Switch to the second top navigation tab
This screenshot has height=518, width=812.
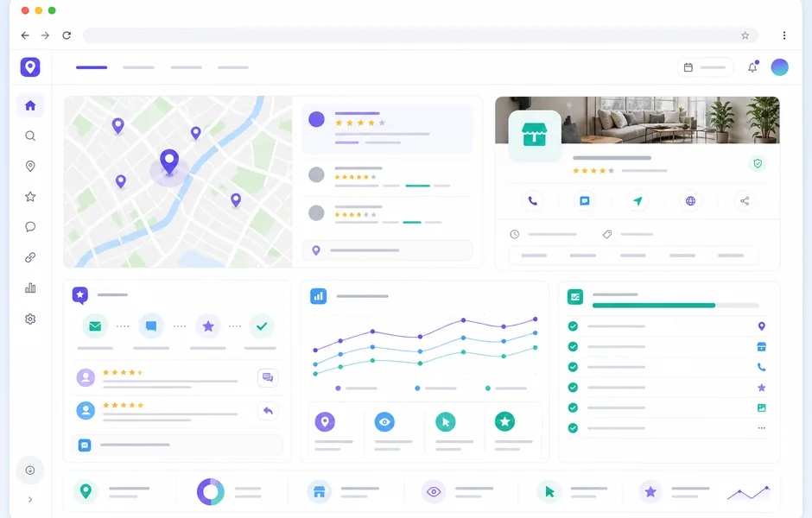tap(139, 67)
